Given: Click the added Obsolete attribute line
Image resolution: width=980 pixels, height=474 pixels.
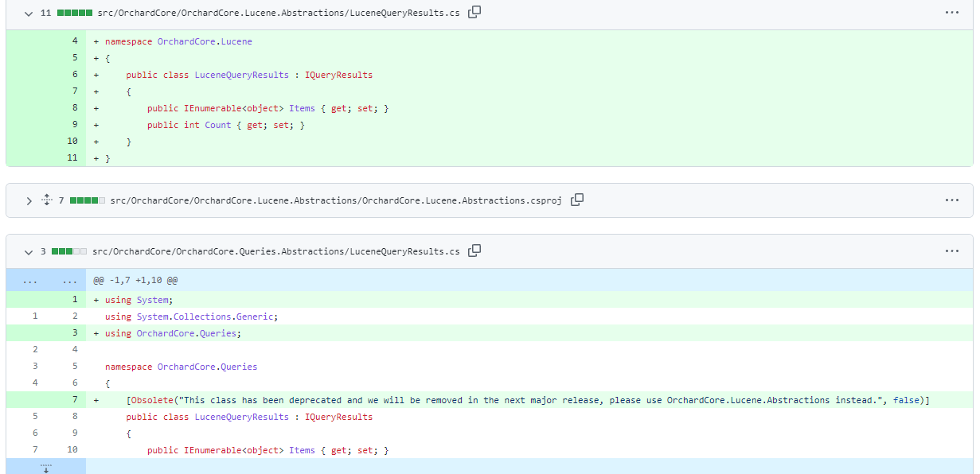Looking at the screenshot, I should (529, 400).
